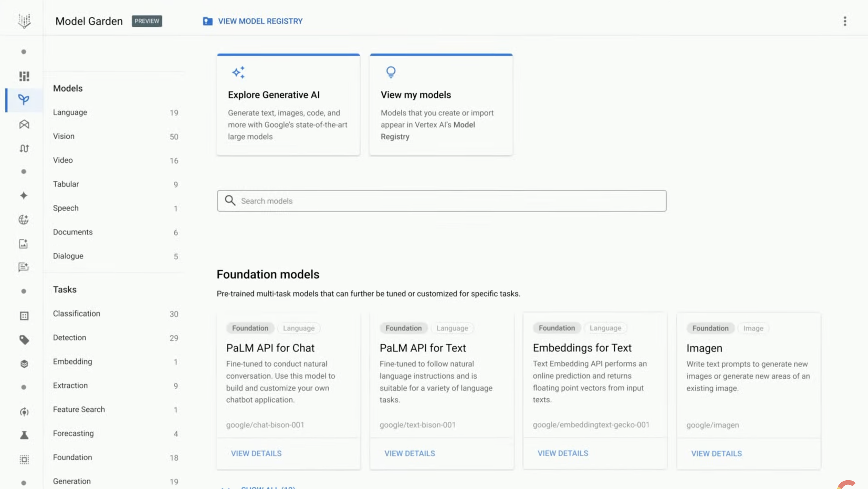Click the sparkle Generative AI sidebar icon

point(24,196)
